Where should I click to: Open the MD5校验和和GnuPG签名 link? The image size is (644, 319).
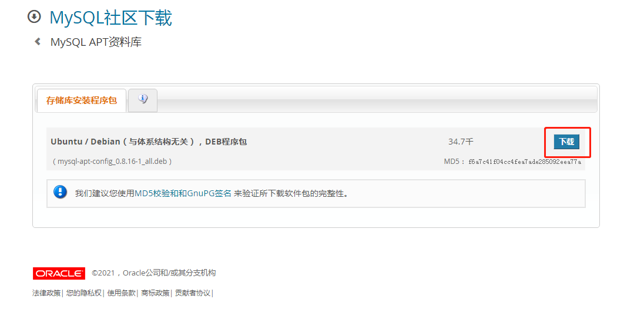[x=183, y=193]
